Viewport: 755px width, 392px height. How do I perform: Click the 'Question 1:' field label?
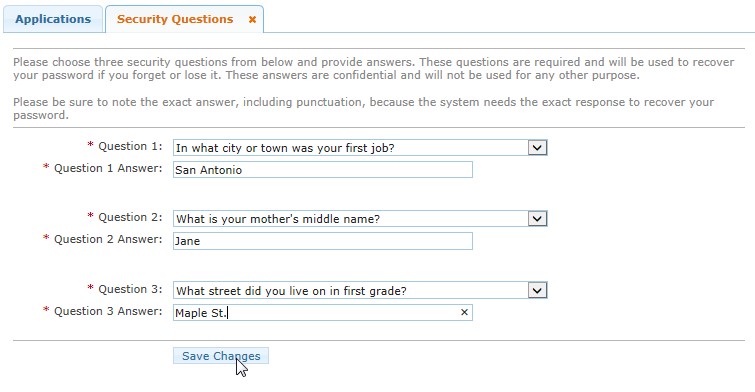click(130, 146)
